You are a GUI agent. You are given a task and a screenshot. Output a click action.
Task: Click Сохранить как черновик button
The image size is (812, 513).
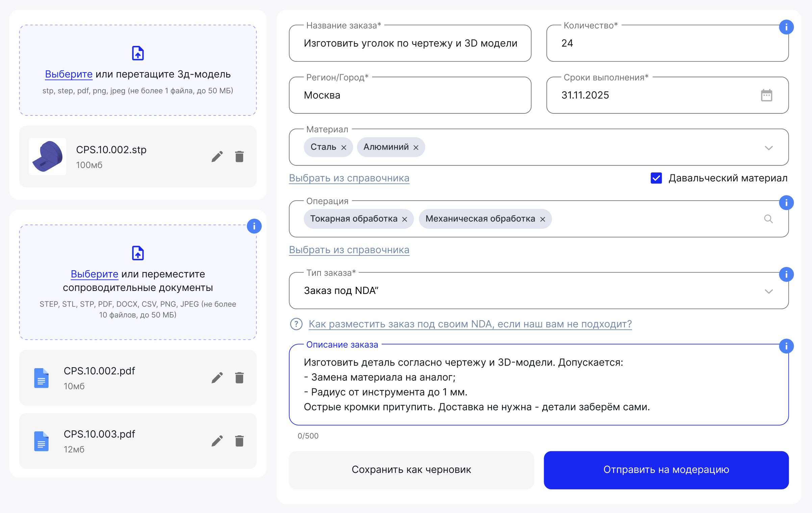[411, 470]
